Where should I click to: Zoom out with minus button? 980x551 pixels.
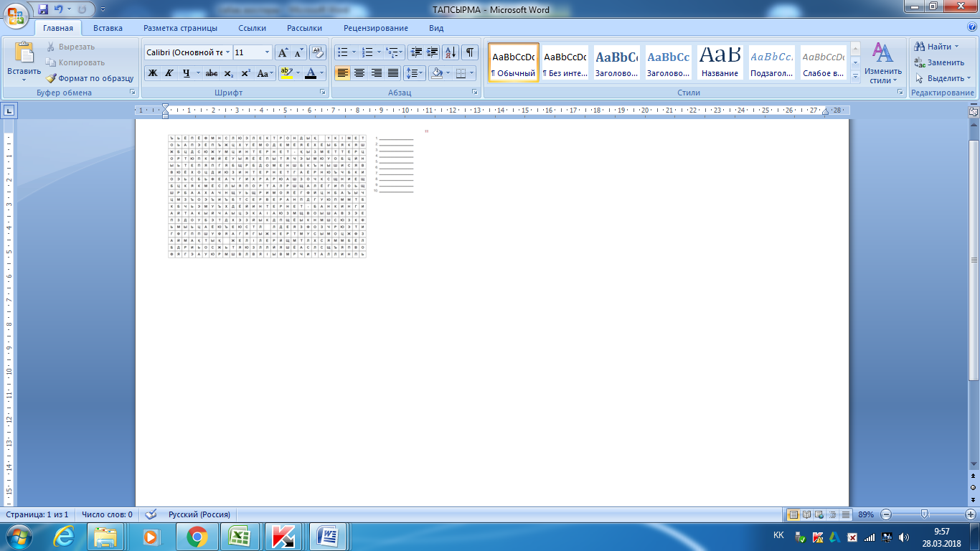(886, 514)
